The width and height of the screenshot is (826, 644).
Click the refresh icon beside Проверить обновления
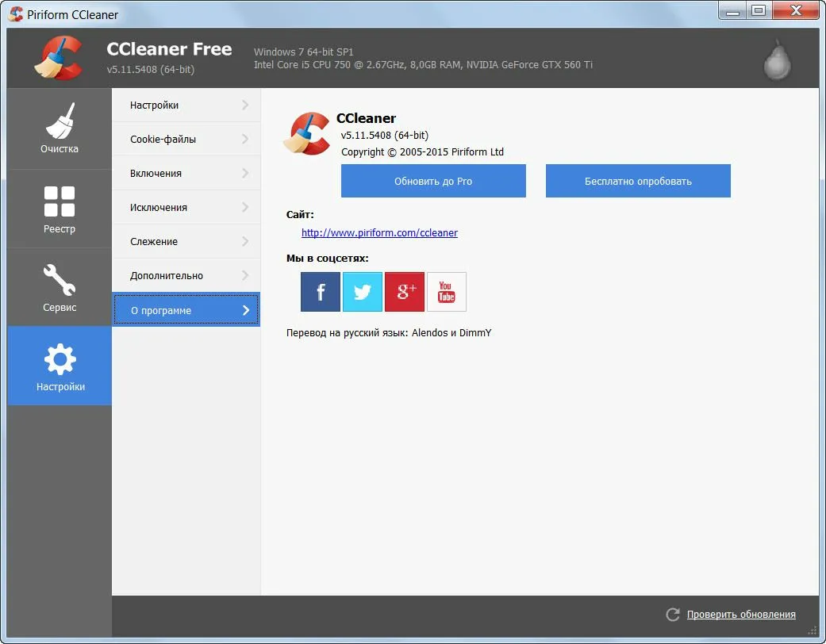[673, 615]
